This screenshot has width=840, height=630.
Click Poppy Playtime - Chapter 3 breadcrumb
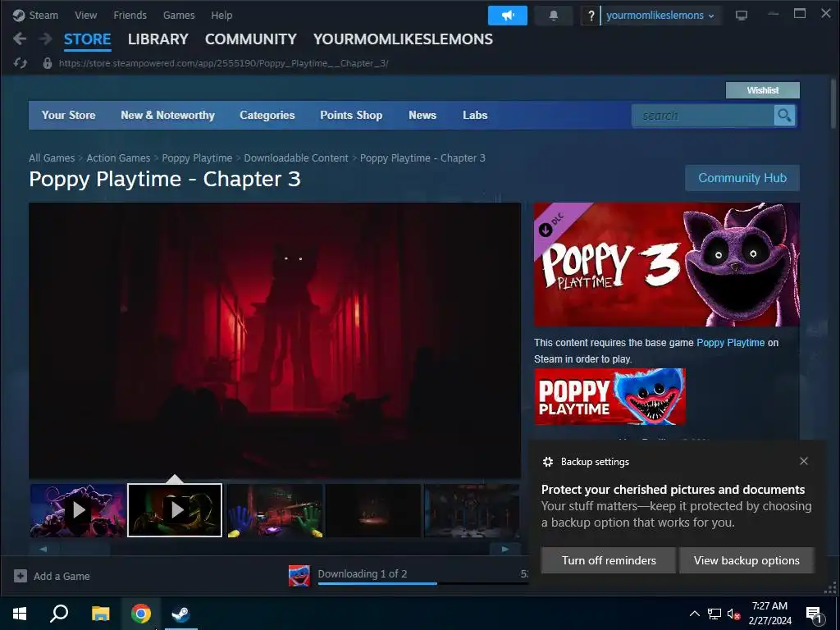pyautogui.click(x=422, y=158)
